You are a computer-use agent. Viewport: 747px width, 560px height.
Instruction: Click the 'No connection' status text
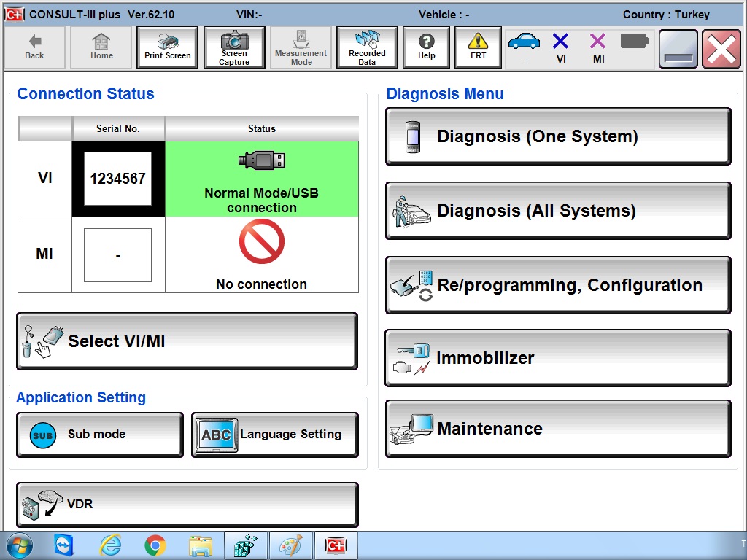pos(262,284)
